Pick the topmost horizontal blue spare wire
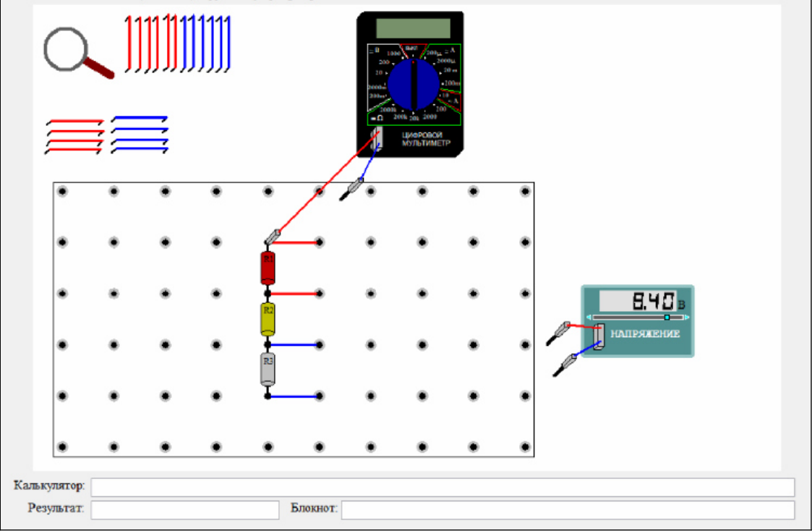The height and width of the screenshot is (531, 812). click(140, 119)
